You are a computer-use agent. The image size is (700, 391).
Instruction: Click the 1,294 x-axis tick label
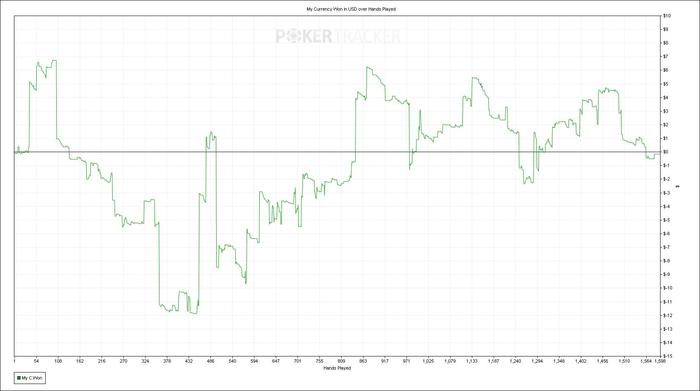(x=537, y=361)
